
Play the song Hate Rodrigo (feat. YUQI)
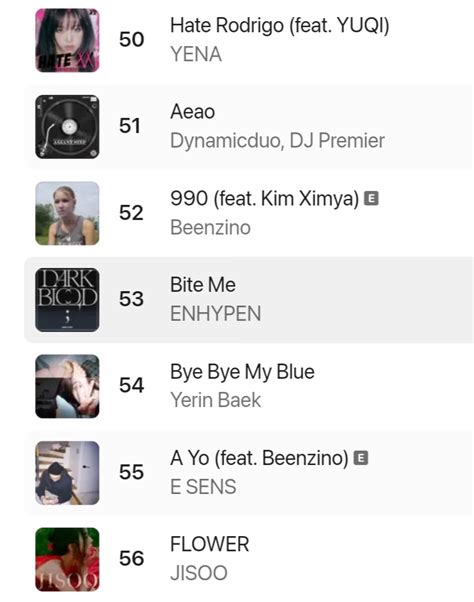click(x=280, y=26)
